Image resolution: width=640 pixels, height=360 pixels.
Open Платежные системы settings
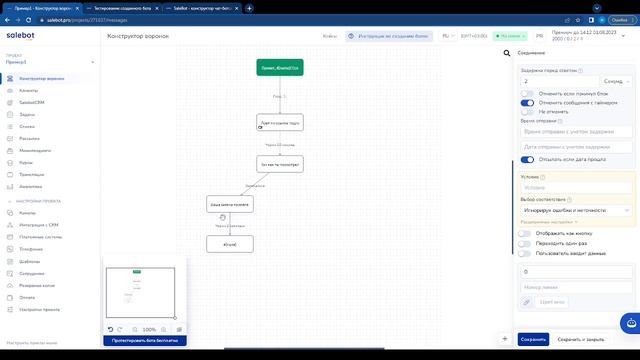pyautogui.click(x=40, y=237)
